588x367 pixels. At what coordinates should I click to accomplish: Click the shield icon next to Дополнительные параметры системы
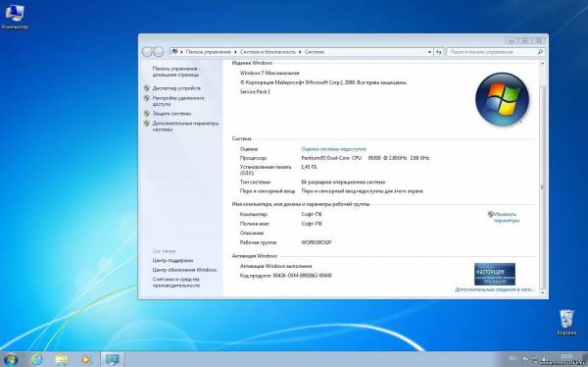147,124
